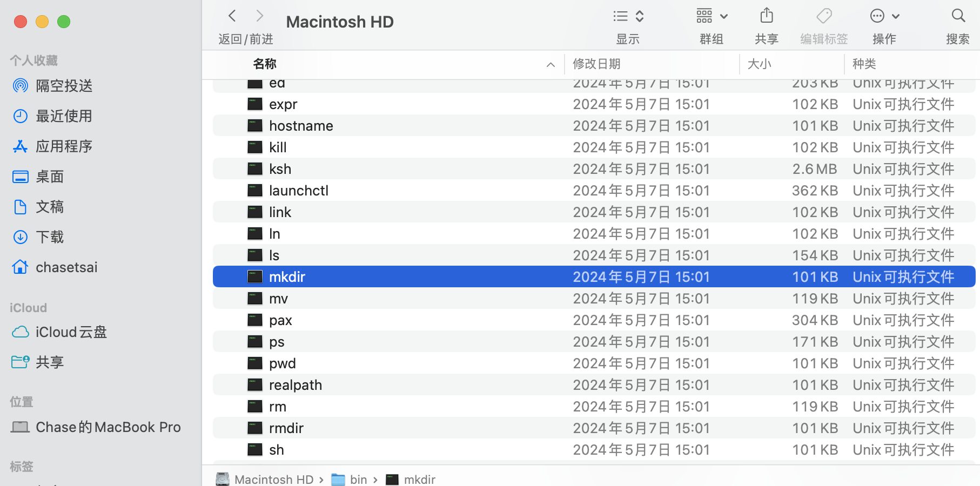
Task: Click the 编辑标签 tag icon
Action: pos(824,16)
